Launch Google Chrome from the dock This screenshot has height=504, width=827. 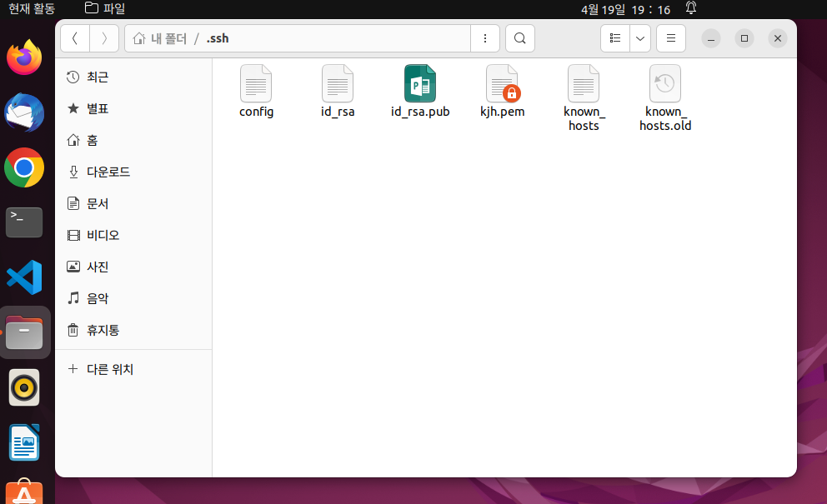(x=24, y=167)
